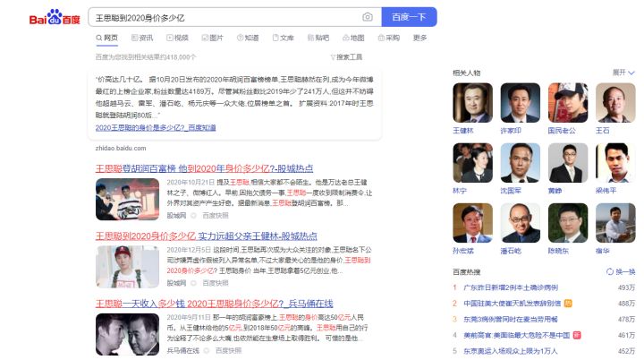Screen dimensions: 644x360
Task: Click the Baidu logo
Action: pos(55,17)
